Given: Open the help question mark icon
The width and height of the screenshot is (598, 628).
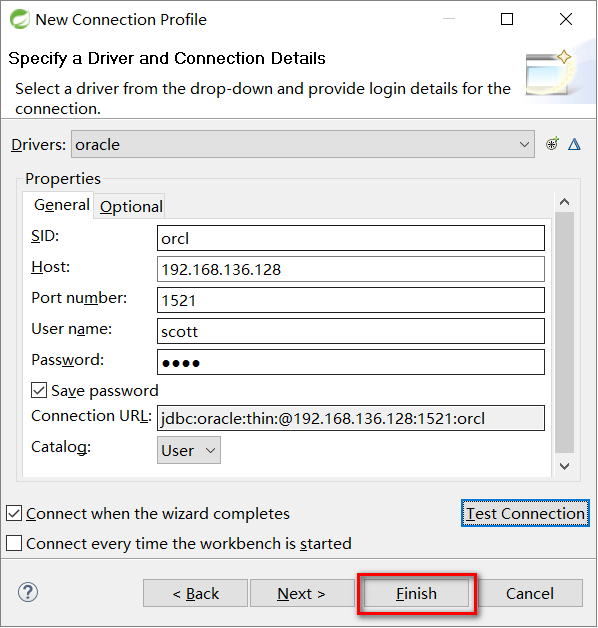Looking at the screenshot, I should pos(28,592).
